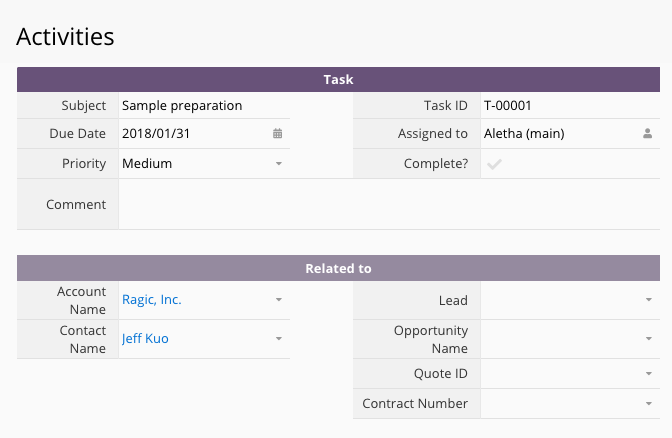Image resolution: width=672 pixels, height=438 pixels.
Task: Click the empty Comment text area
Action: coord(389,204)
